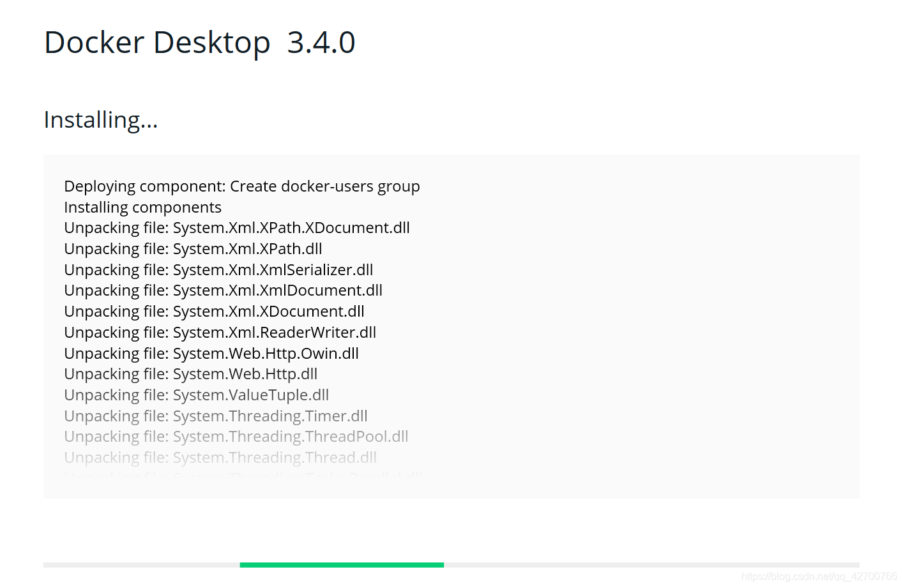Click the System.Xml.XmlSerializer.dll log entry
903x588 pixels.
218,270
